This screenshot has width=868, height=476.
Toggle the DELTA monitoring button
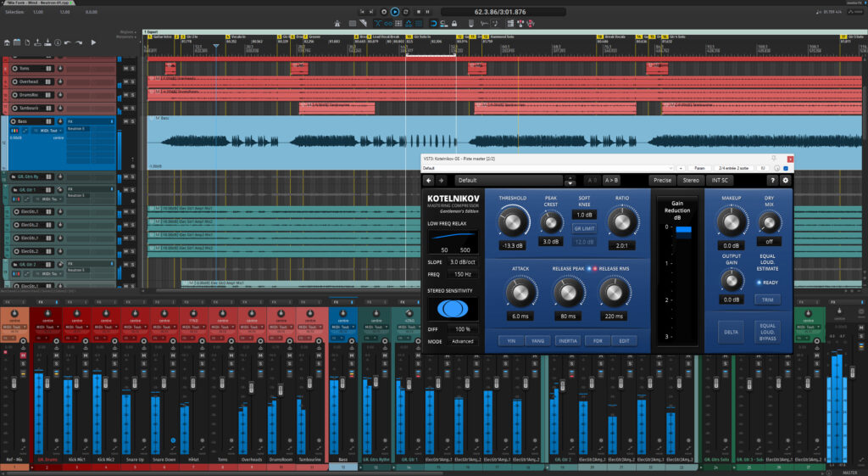pos(731,332)
